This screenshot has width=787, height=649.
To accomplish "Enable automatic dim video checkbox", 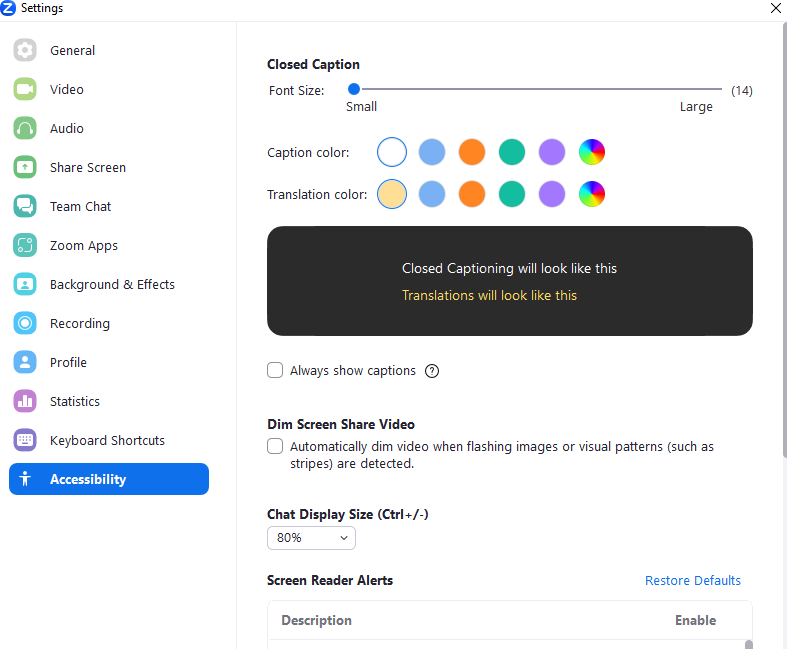I will [275, 446].
